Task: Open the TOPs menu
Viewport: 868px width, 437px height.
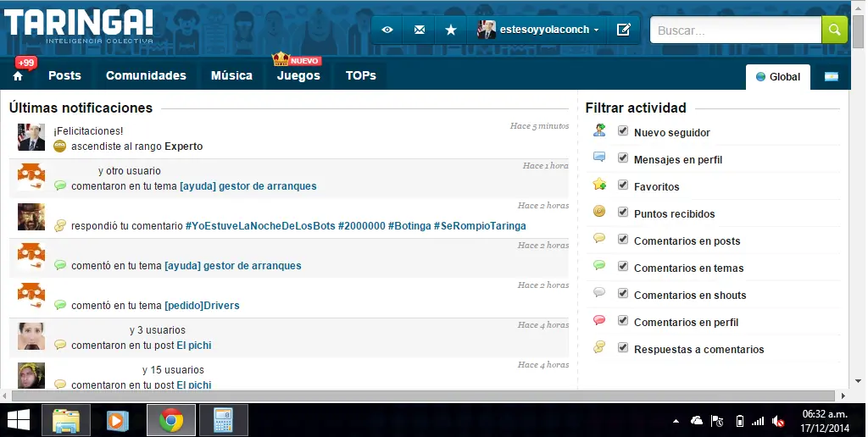Action: (x=361, y=75)
